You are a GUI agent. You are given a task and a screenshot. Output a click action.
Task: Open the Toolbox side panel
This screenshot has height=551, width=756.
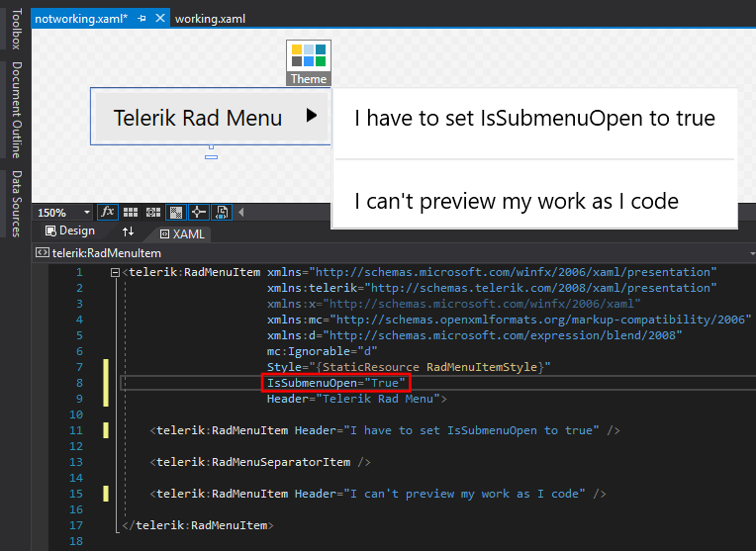coord(16,29)
